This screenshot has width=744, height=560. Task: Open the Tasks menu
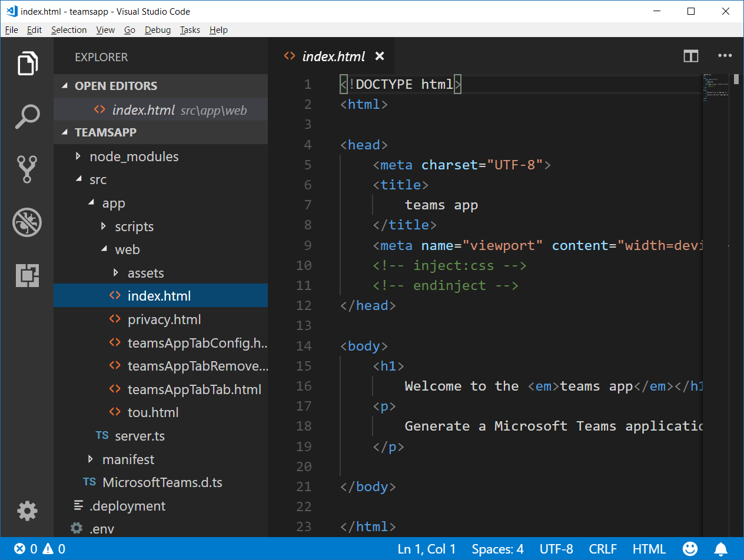[190, 30]
